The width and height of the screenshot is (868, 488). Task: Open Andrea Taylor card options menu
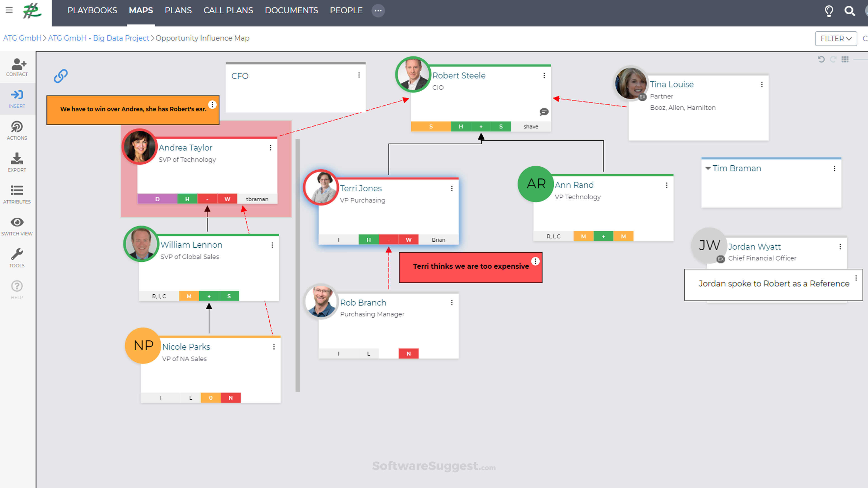click(271, 148)
